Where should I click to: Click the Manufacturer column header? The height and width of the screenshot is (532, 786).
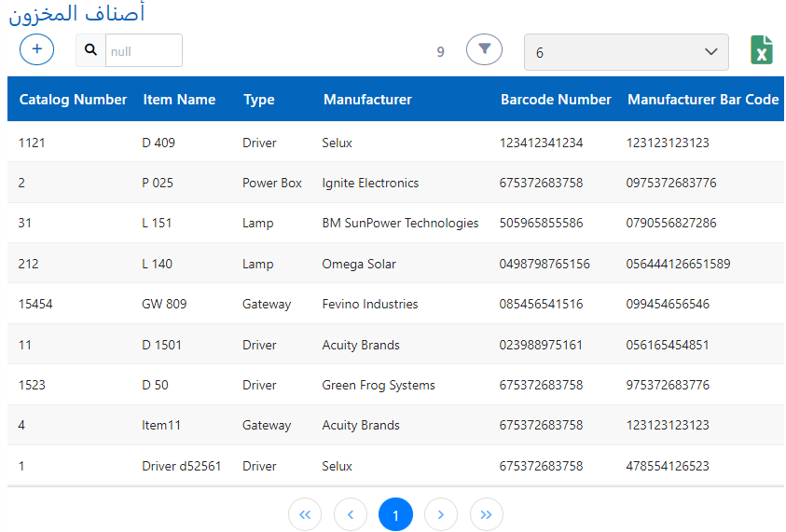tap(367, 100)
